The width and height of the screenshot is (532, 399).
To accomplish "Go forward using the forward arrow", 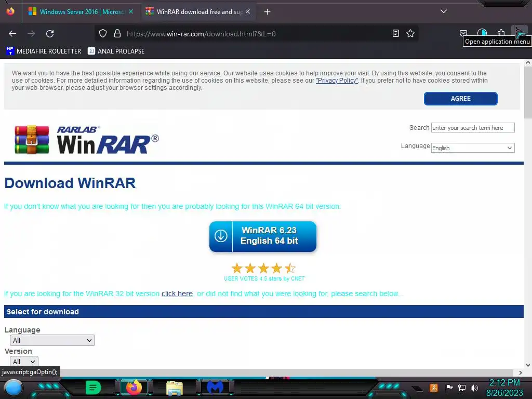I will pos(31,34).
